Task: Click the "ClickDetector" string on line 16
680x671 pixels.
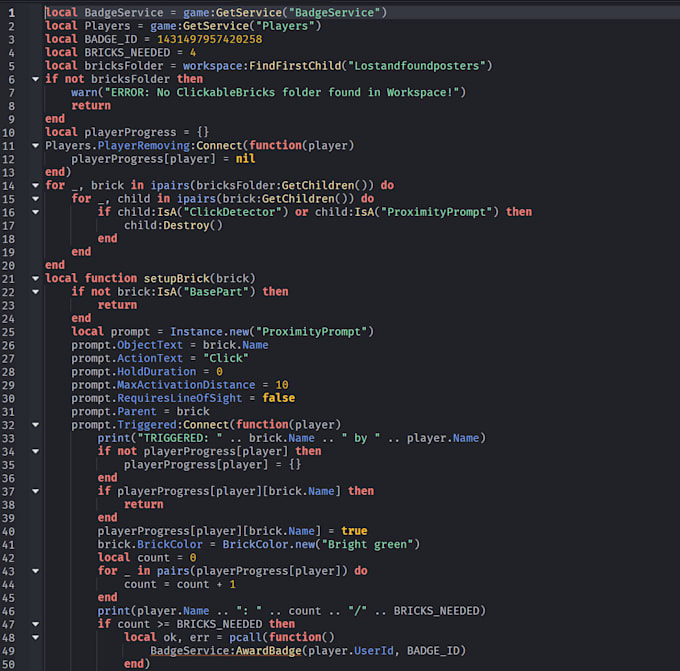Action: pos(232,212)
